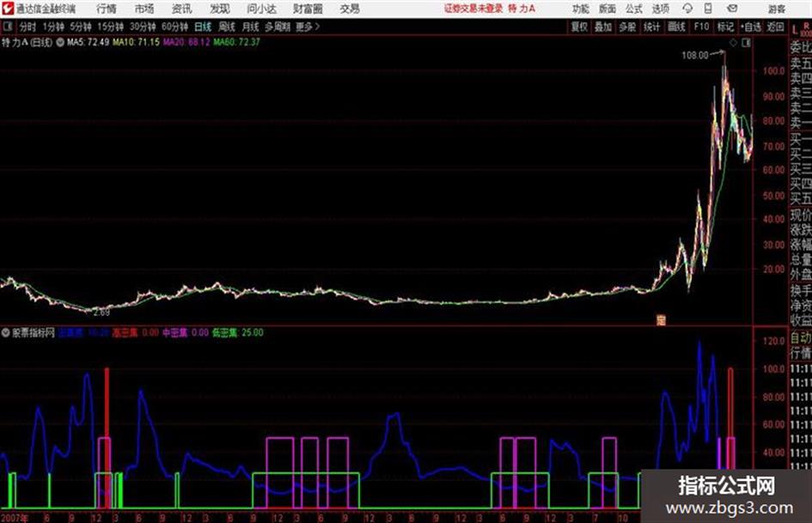This screenshot has height=523, width=812.
Task: Click the 画线 drawing tools button
Action: 677,27
